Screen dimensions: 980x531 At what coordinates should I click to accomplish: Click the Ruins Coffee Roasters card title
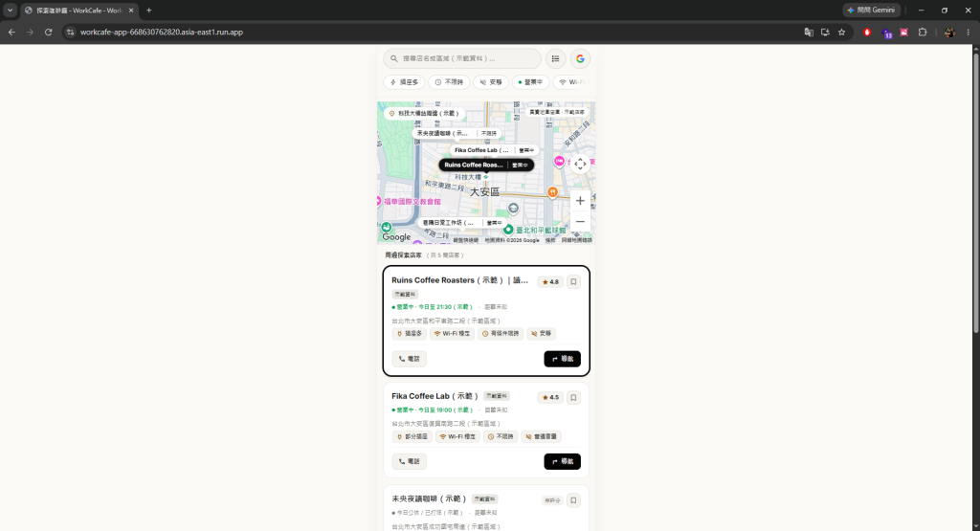point(460,280)
